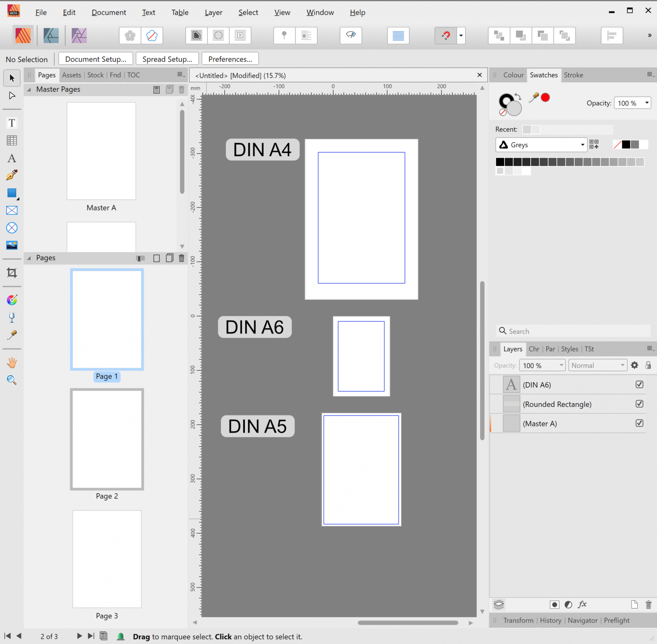
Task: Select the Artistic Text tool
Action: click(12, 158)
